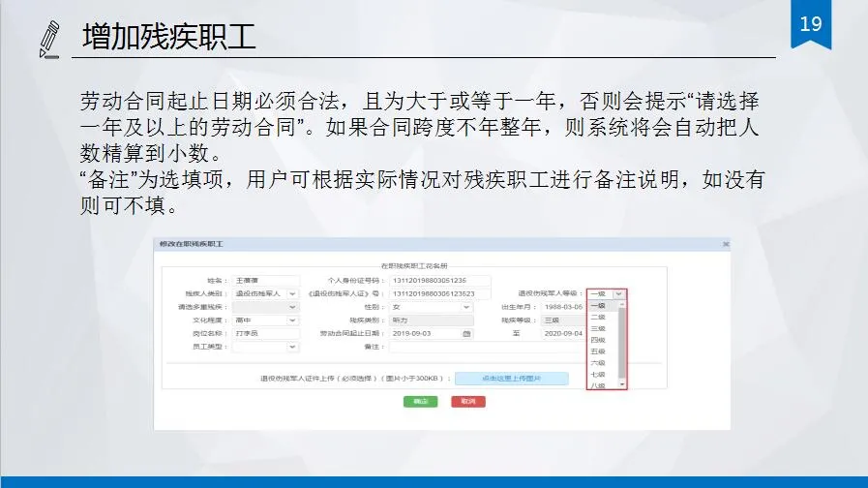Expand the 员工类型 dropdown

click(x=292, y=347)
